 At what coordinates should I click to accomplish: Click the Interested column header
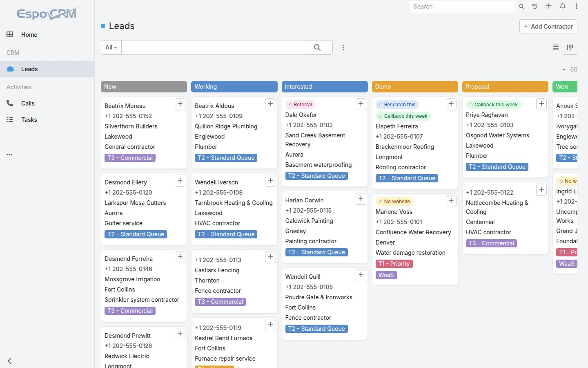click(325, 87)
